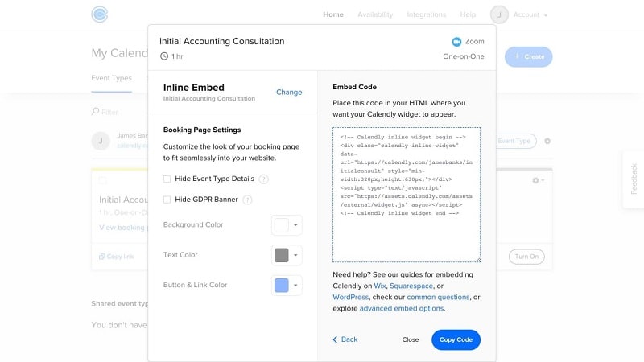Viewport: 644px width, 362px height.
Task: Open the Wix embedding guide
Action: click(x=379, y=286)
